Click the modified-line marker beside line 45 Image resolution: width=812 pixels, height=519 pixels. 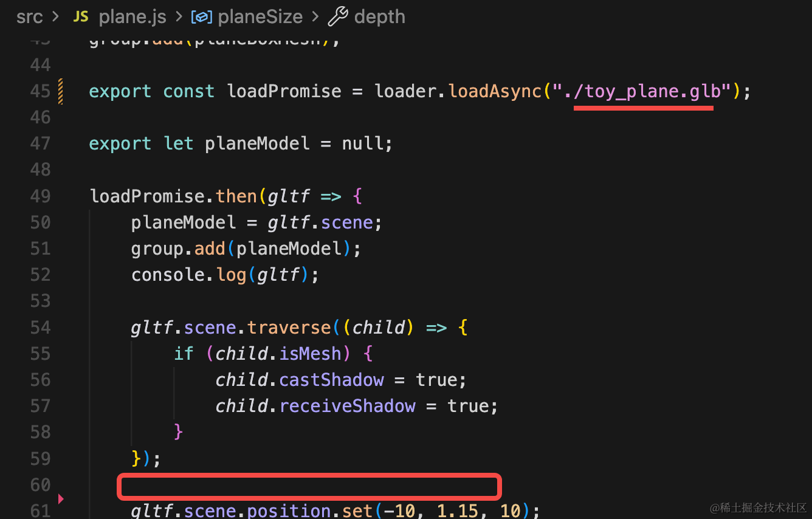tap(61, 91)
